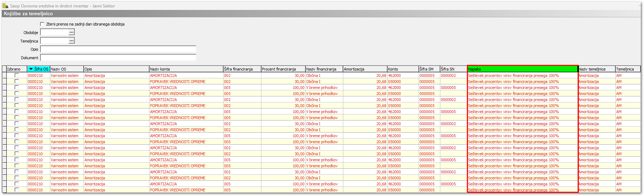Click the Opis column header in the grid
Screen dimensions: 644x196
point(116,69)
